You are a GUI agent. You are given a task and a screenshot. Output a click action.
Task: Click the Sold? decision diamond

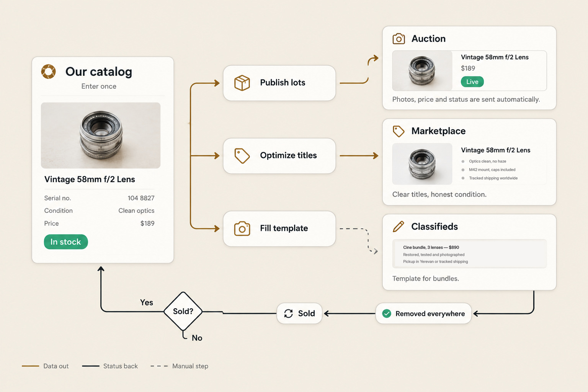183,311
